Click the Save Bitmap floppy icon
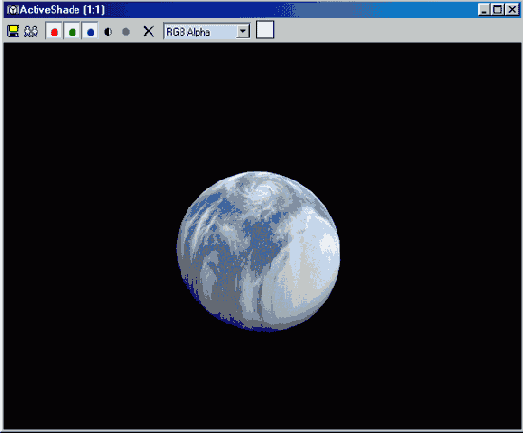 13,31
